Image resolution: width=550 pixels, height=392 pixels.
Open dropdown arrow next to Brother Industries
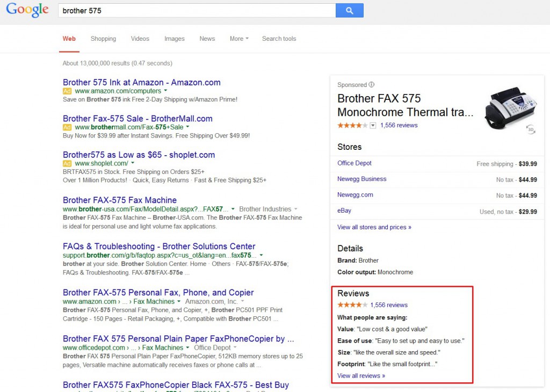pyautogui.click(x=296, y=209)
